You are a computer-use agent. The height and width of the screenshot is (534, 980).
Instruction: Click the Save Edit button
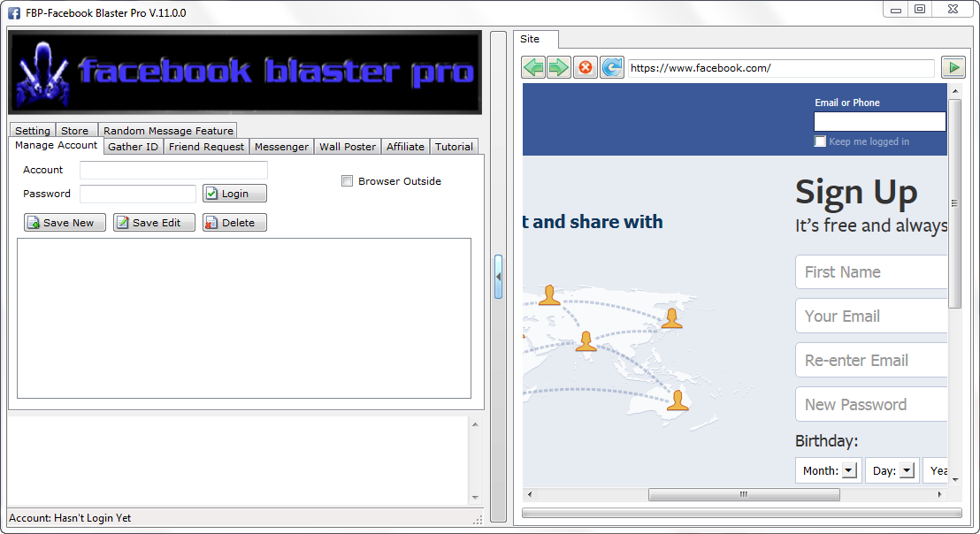pos(154,222)
